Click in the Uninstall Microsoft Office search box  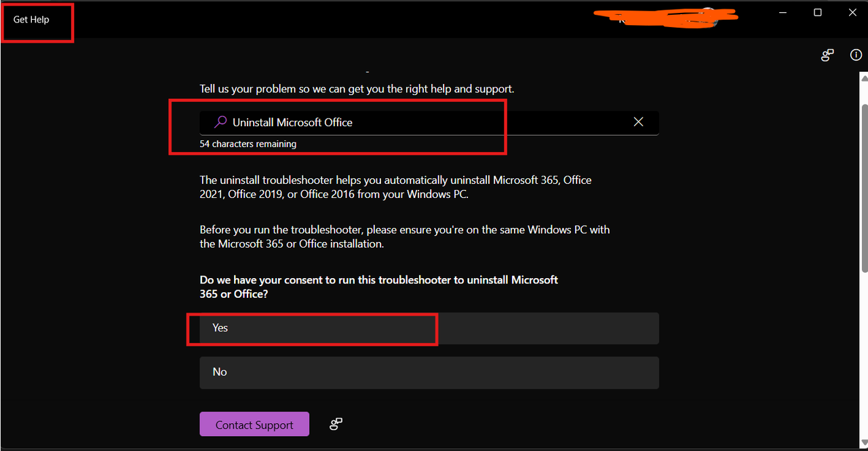pyautogui.click(x=429, y=123)
